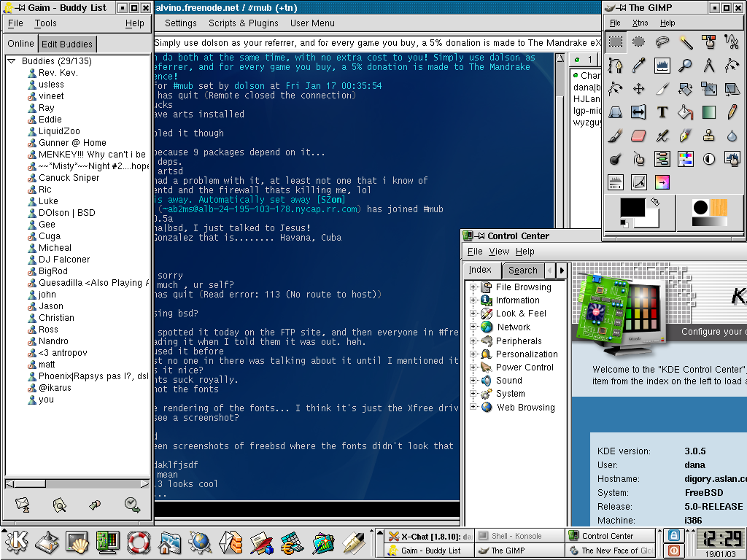Expand Web Browsing in Control Center
This screenshot has width=747, height=560.
coord(473,407)
